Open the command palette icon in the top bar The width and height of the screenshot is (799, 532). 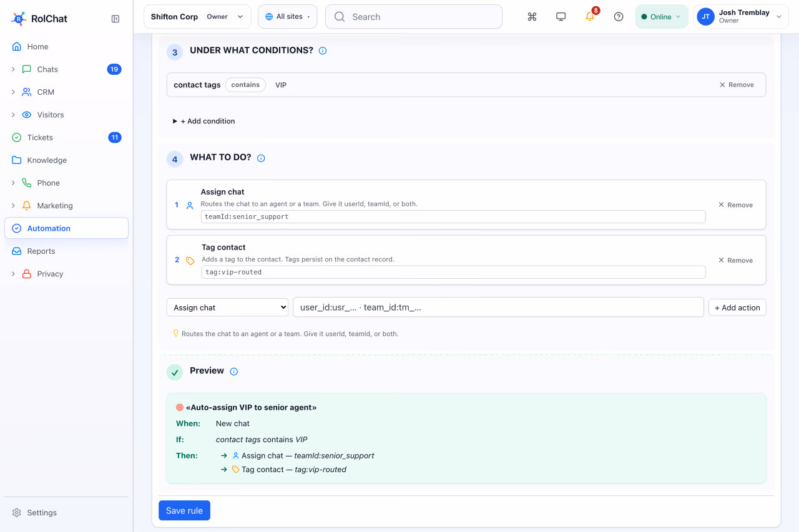coord(532,17)
